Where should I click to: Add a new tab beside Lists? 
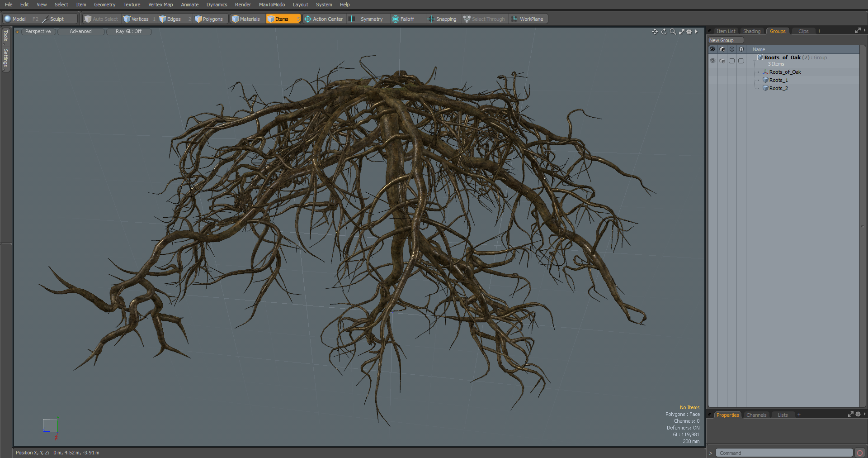pyautogui.click(x=799, y=415)
